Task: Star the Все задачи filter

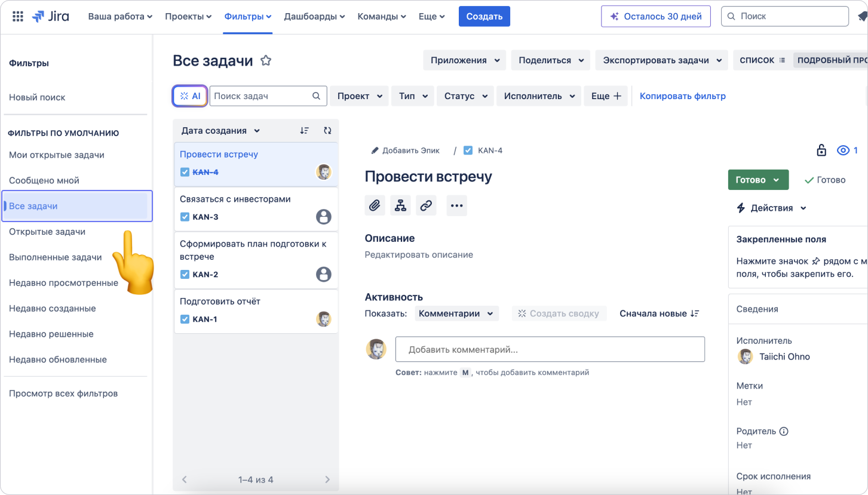Action: [x=266, y=61]
